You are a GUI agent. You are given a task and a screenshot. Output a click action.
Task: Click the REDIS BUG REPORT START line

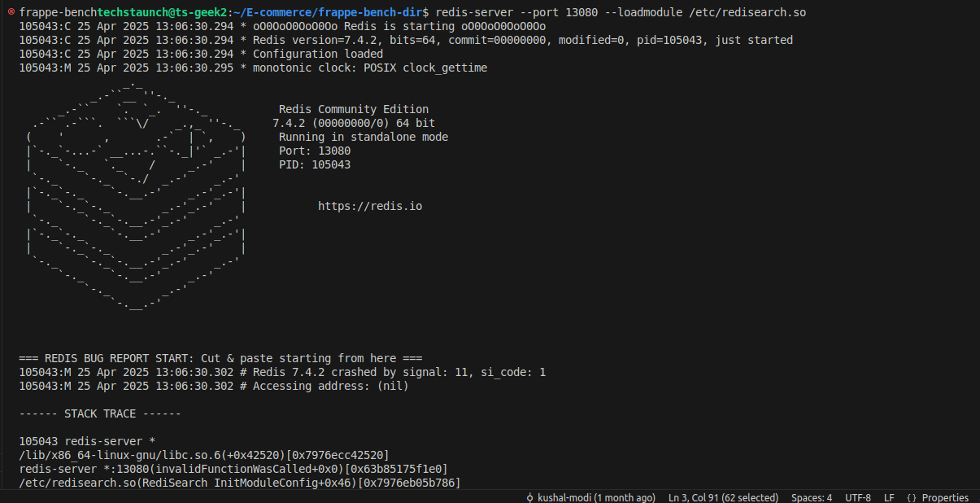pyautogui.click(x=220, y=358)
